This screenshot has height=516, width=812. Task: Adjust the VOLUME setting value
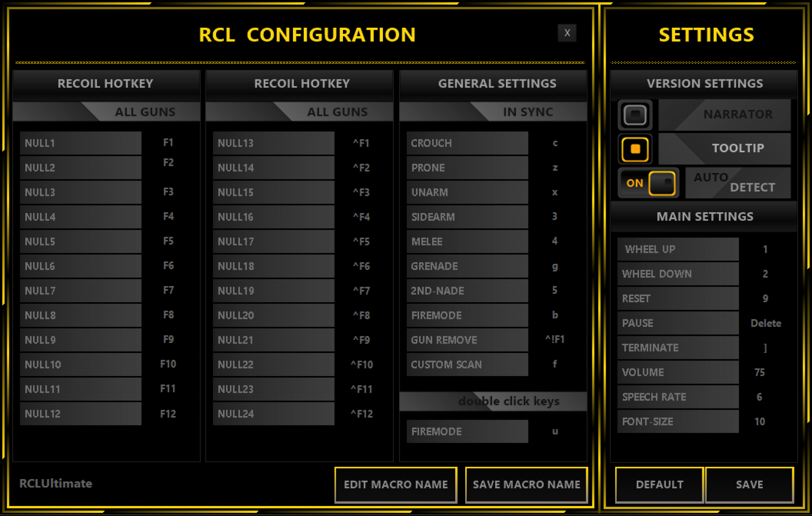click(678, 372)
